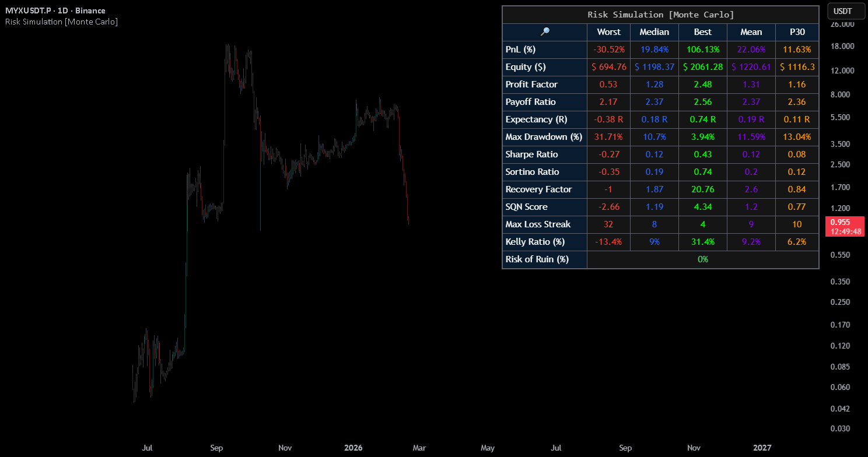Click the Recovery Factor row label
The width and height of the screenshot is (868, 457).
[x=538, y=189]
